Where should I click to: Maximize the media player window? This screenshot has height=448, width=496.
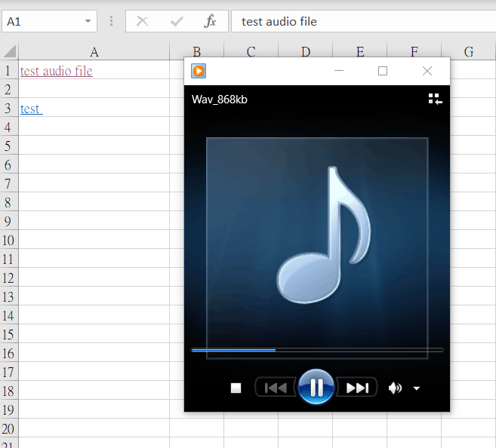[383, 71]
